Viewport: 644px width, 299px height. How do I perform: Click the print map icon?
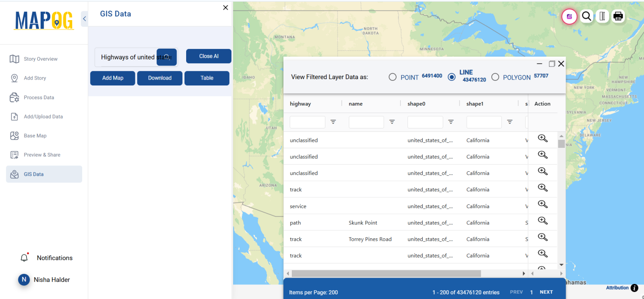618,16
